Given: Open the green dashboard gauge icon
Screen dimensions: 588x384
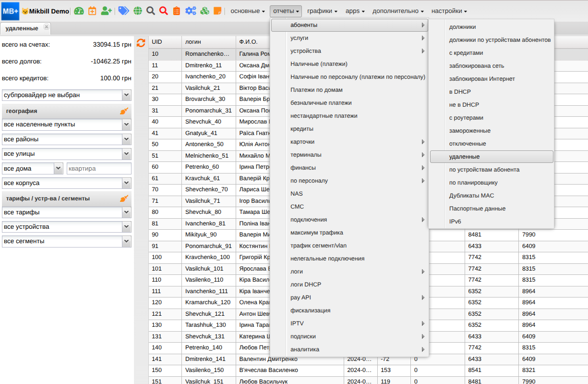Looking at the screenshot, I should click(79, 11).
